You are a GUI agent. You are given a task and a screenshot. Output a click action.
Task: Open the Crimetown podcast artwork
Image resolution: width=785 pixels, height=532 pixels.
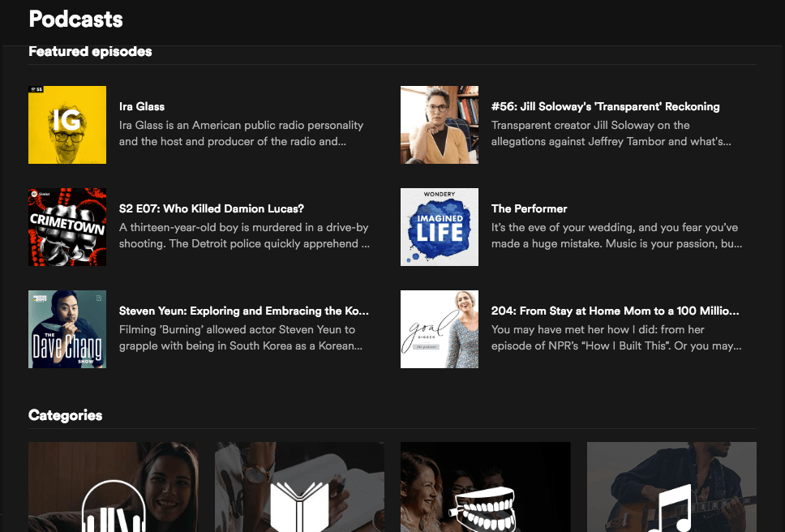[67, 227]
